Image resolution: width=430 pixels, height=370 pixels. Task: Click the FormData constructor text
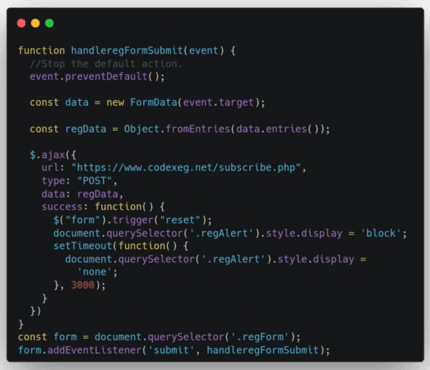[153, 102]
